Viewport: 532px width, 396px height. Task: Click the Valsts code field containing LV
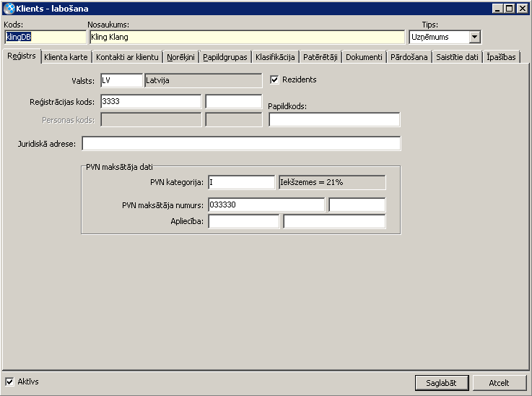click(121, 80)
